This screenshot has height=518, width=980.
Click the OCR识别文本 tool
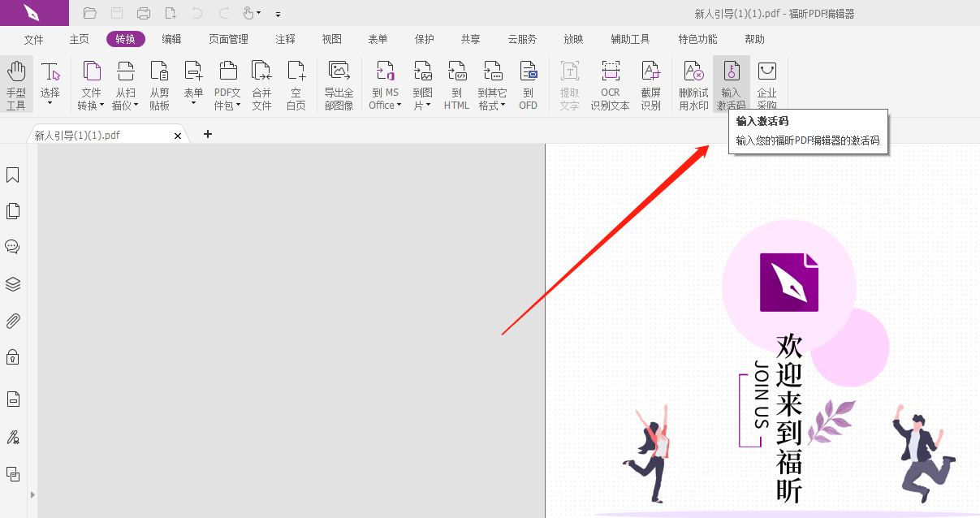point(610,84)
